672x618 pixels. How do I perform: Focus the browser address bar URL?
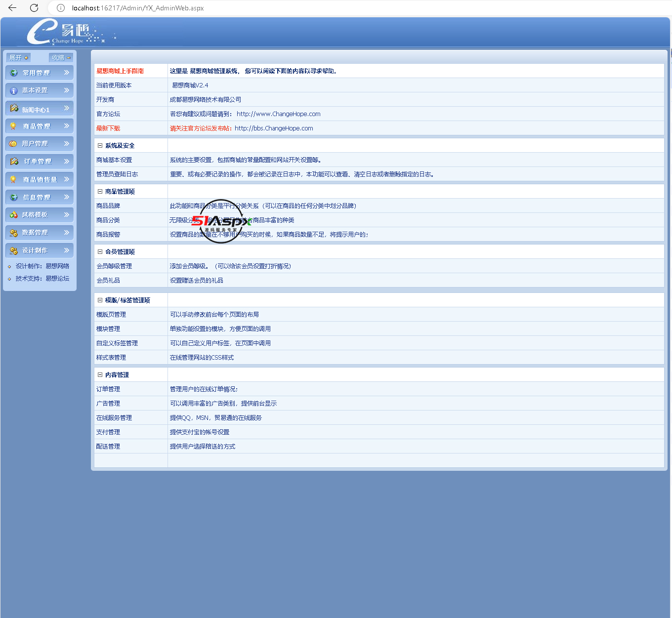coord(138,8)
